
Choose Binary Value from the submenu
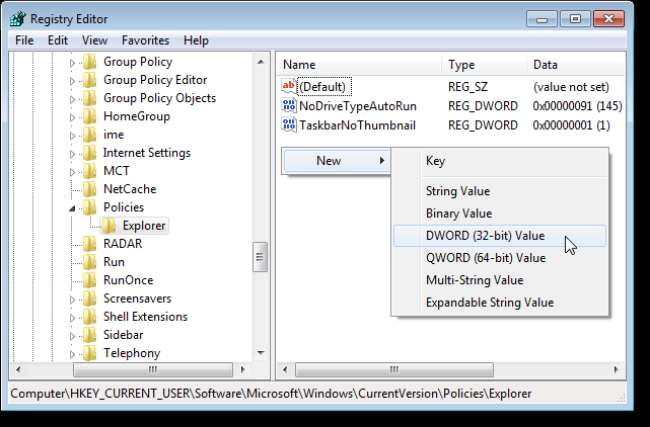pyautogui.click(x=500, y=214)
